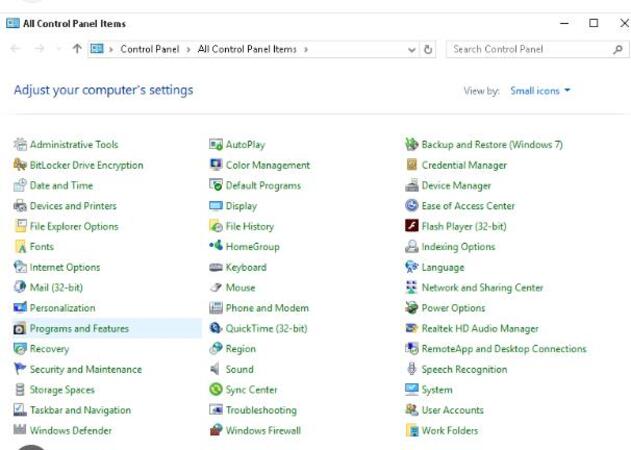Open the Date and Time clock icon

[x=20, y=185]
